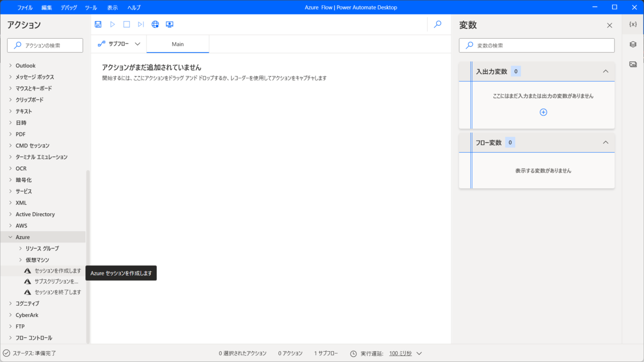
Task: Open the images pane icon
Action: 633,64
